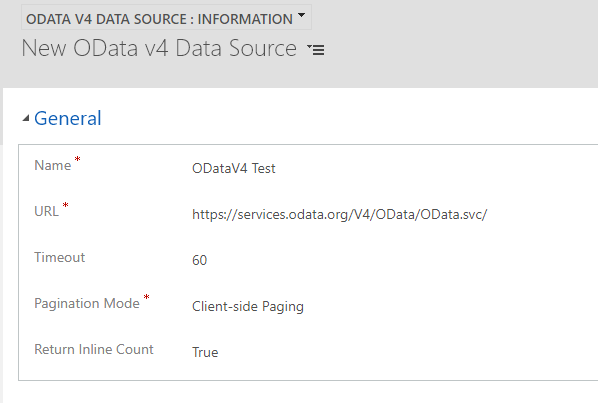Viewport: 598px width, 403px height.
Task: Open the record list icon beside the title
Action: (x=316, y=50)
